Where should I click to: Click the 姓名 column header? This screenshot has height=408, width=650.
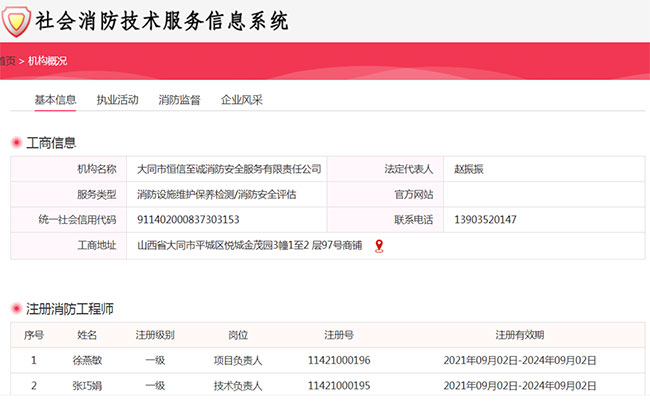point(87,335)
